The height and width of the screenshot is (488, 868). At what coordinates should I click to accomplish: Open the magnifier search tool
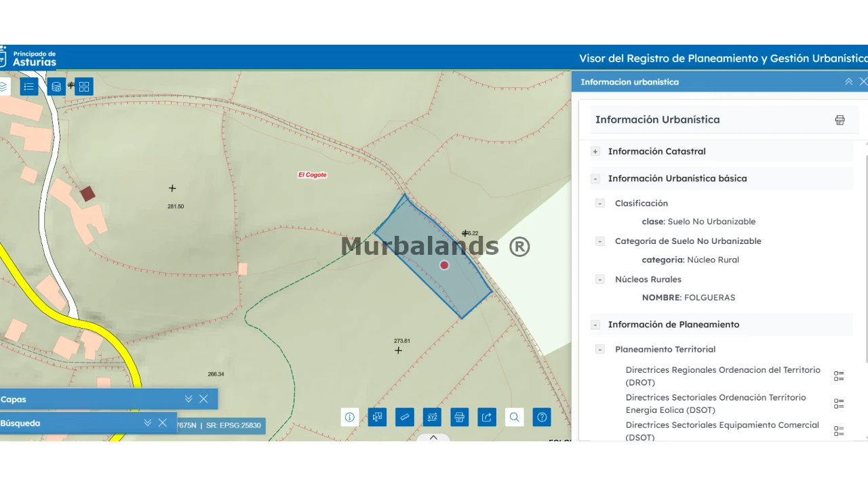click(515, 417)
